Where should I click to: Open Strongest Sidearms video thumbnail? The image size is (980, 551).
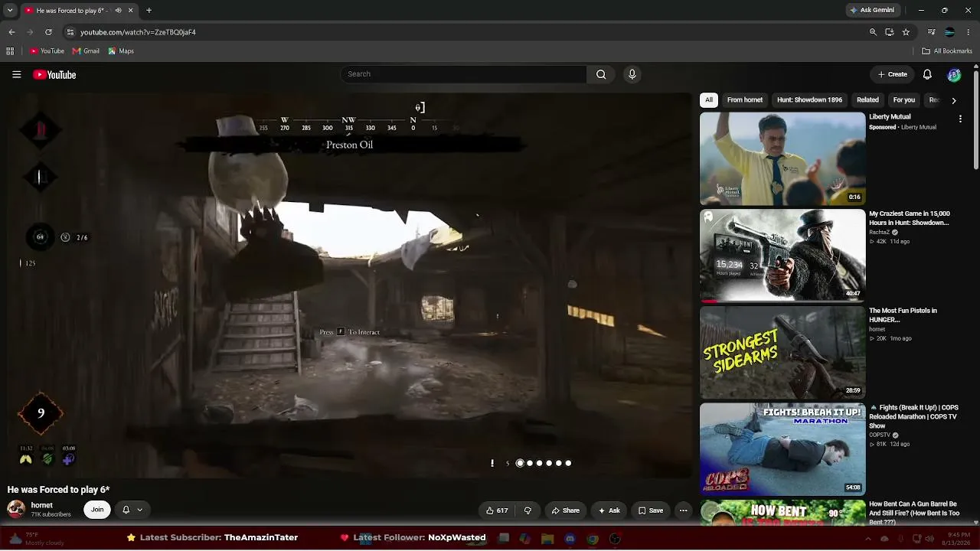click(782, 353)
